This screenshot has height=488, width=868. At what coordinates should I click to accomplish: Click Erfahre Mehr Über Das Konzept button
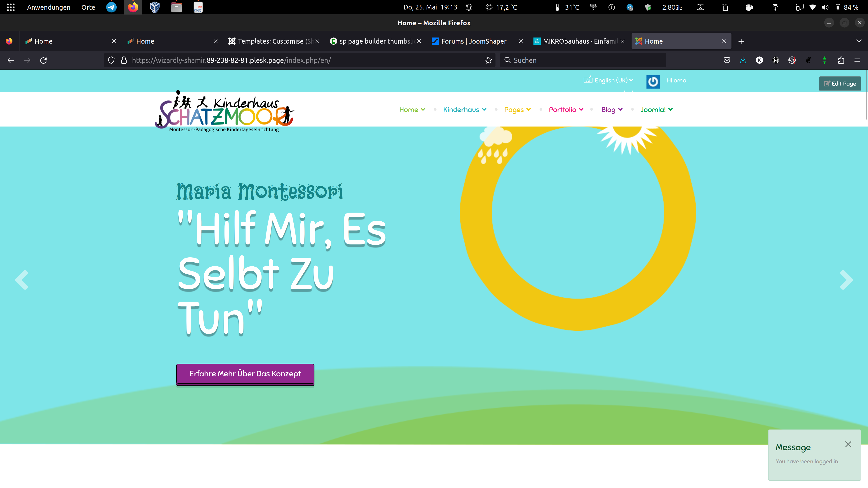245,374
